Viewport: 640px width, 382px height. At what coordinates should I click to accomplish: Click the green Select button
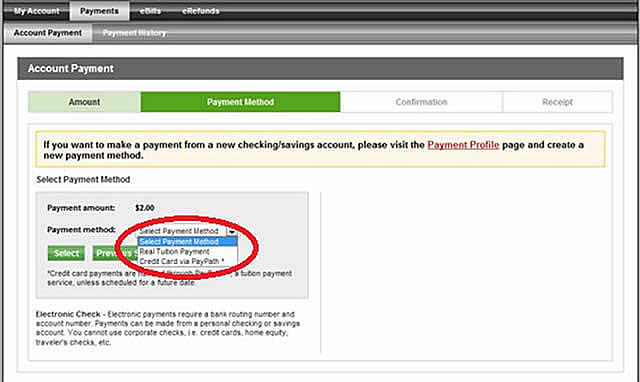tap(66, 253)
